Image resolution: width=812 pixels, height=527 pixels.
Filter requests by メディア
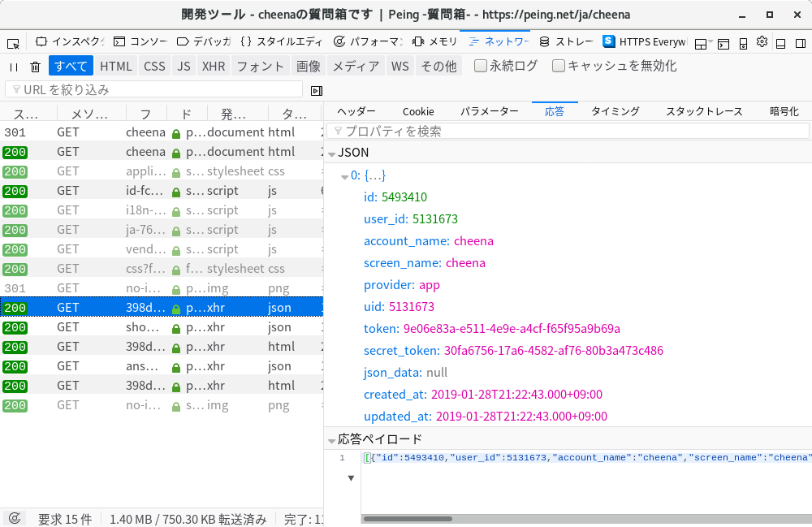point(356,67)
